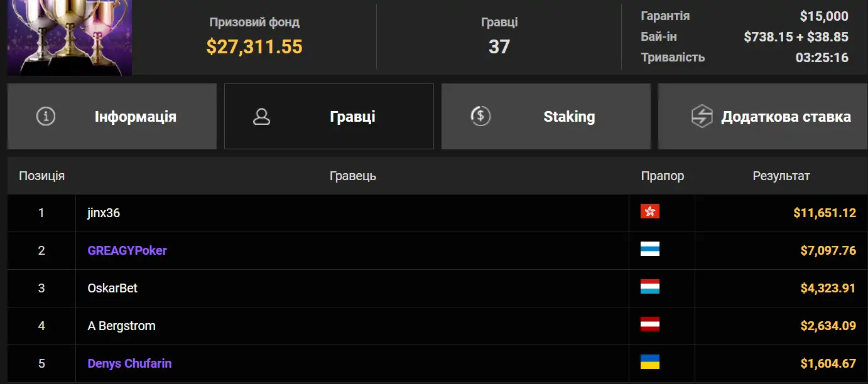
Task: Open Denys Chufarin player link
Action: [x=129, y=364]
